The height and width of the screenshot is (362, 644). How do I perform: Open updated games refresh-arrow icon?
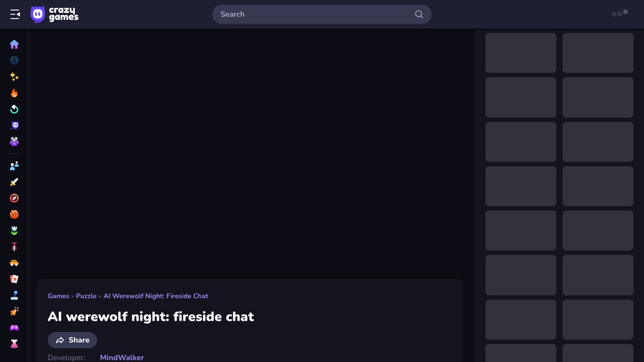(x=14, y=109)
